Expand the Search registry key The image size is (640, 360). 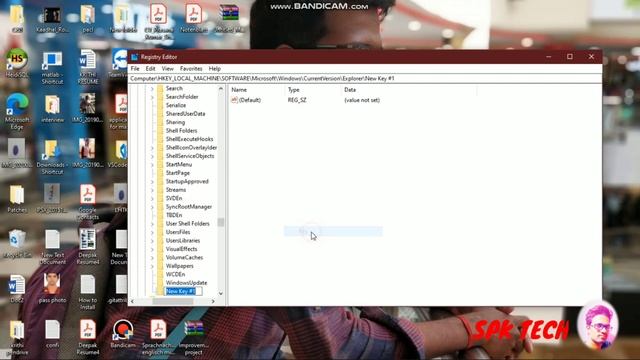coord(152,89)
